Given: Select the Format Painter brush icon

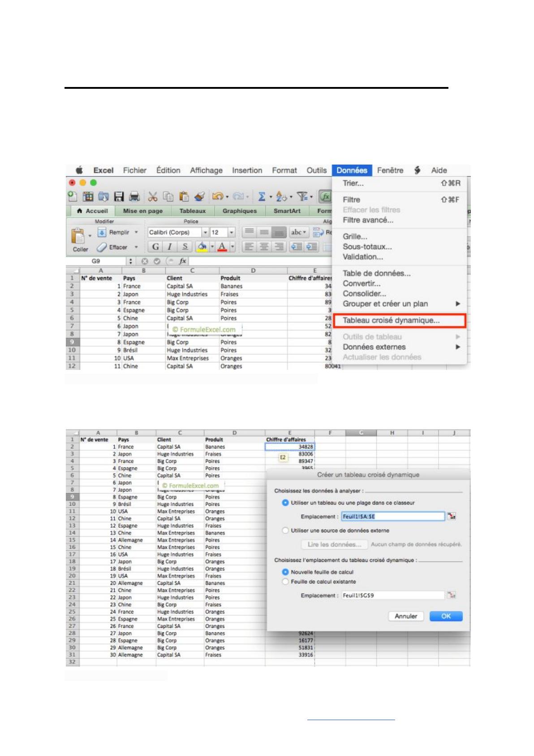Looking at the screenshot, I should [x=199, y=196].
